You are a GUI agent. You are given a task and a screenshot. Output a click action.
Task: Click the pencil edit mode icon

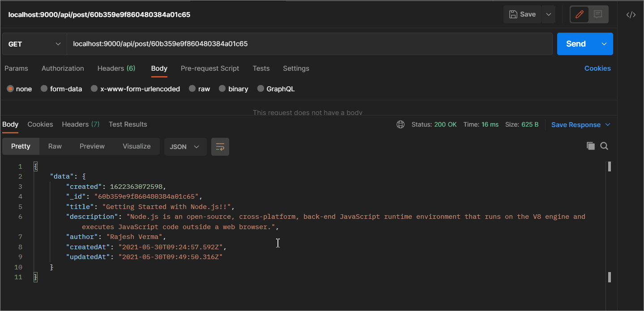tap(580, 14)
